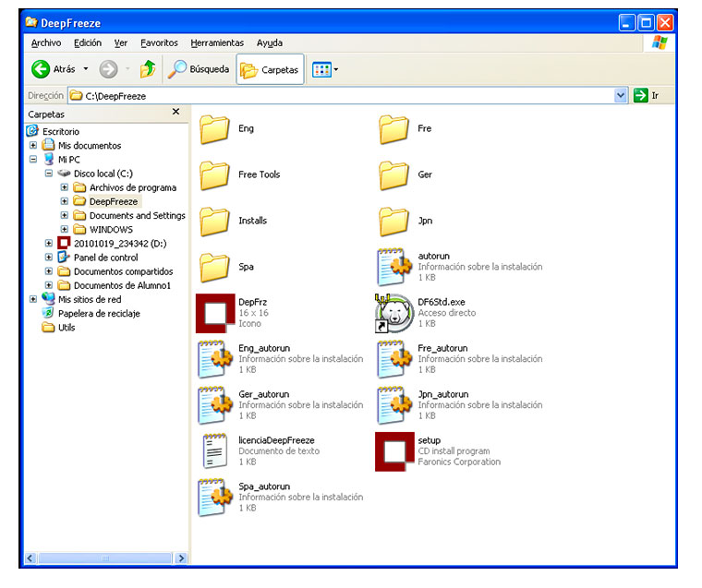Select the Installs folder icon
The width and height of the screenshot is (702, 588).
pyautogui.click(x=214, y=222)
